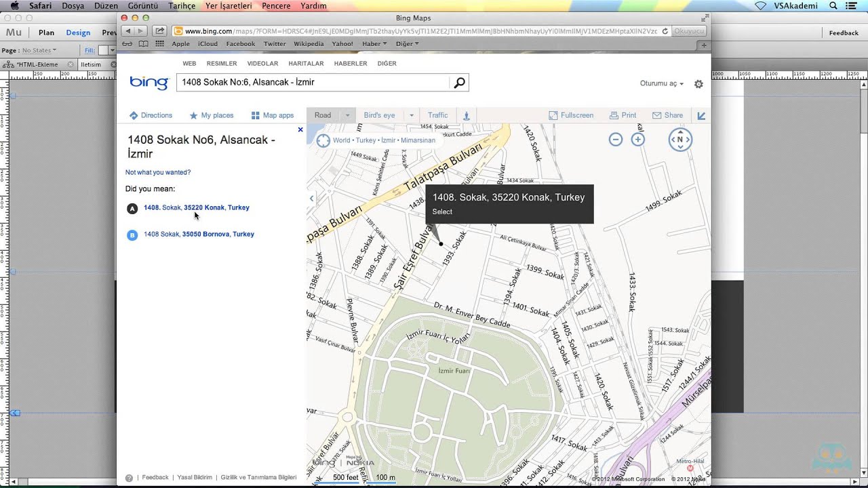Click the north compass control on the map

pyautogui.click(x=680, y=140)
